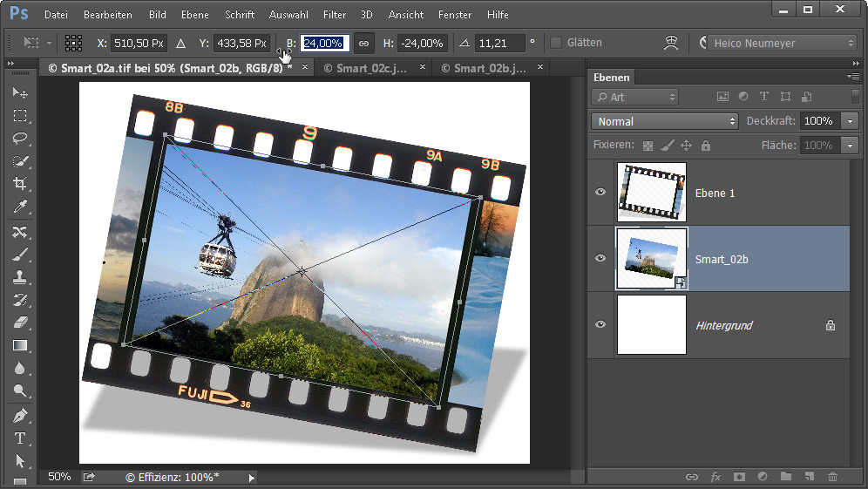The image size is (868, 489).
Task: Click the Ebenen panel tab
Action: click(611, 78)
